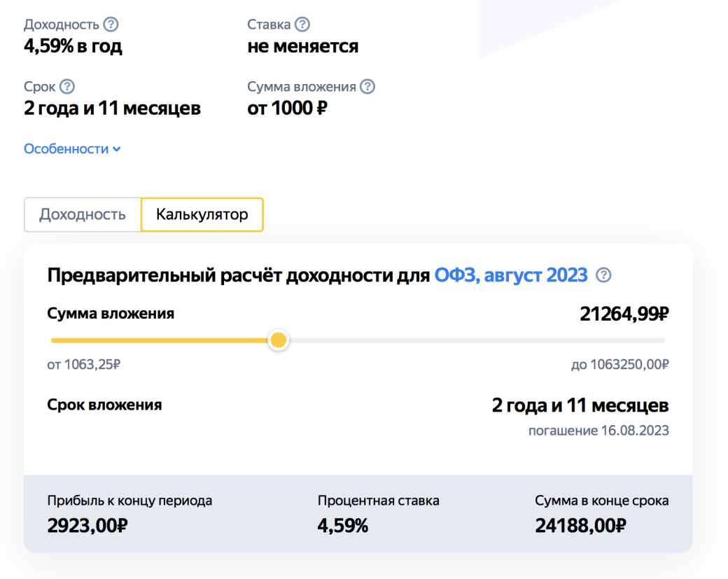Click the yellow investment amount slider handle
The image size is (728, 579).
tap(279, 340)
